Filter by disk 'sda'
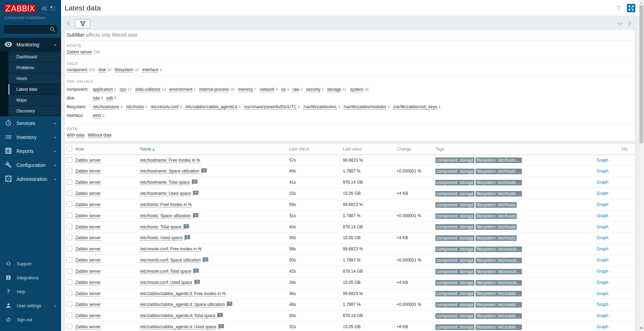Screen dimensions: 644x331 (x=96, y=98)
